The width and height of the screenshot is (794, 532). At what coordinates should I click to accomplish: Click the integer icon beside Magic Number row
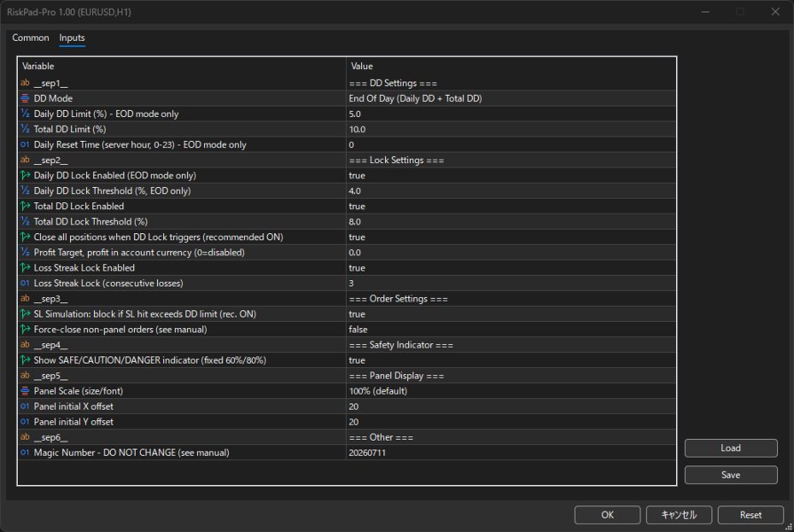(x=25, y=452)
